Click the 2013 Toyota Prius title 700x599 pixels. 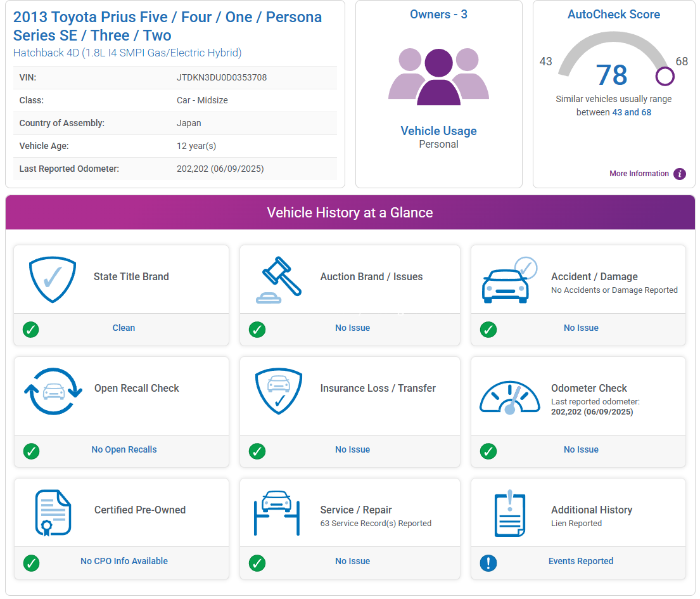(x=167, y=26)
